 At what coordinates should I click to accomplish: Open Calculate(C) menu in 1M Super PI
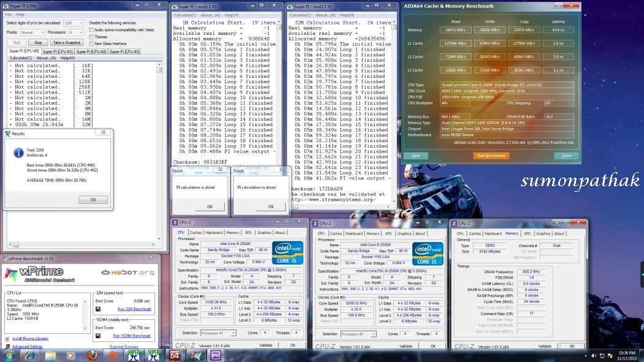[185, 15]
